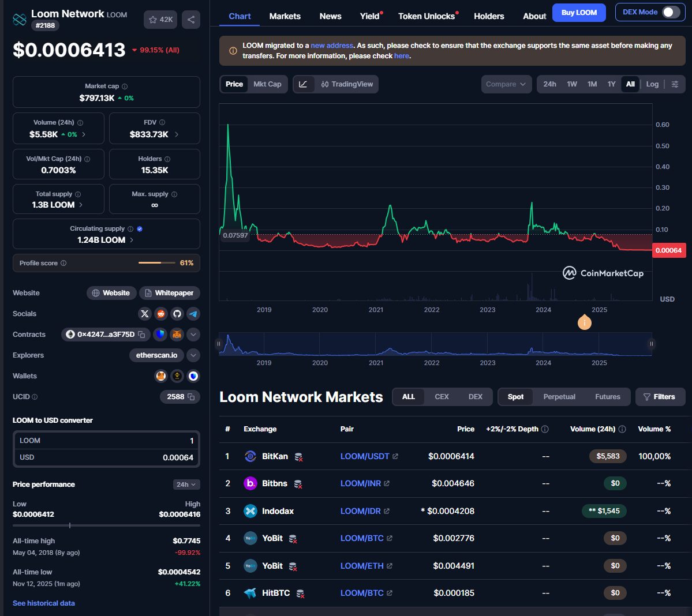
Task: Click the Buy LOOM button
Action: point(579,12)
